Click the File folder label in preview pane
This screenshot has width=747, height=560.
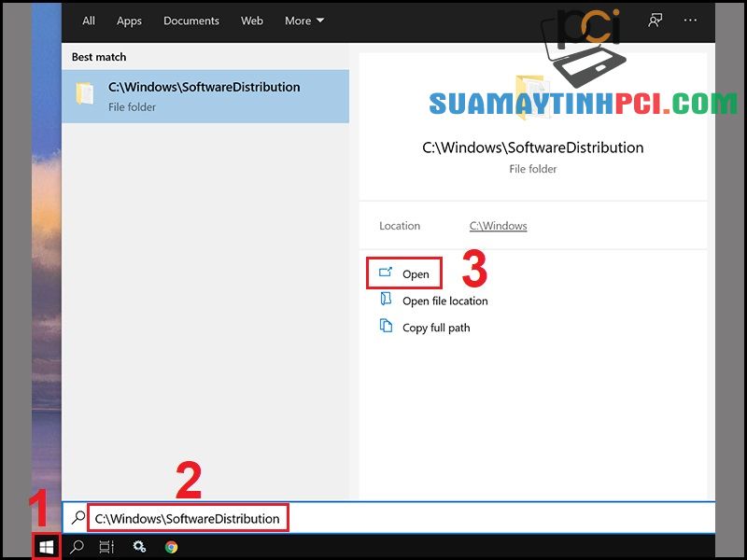(532, 169)
